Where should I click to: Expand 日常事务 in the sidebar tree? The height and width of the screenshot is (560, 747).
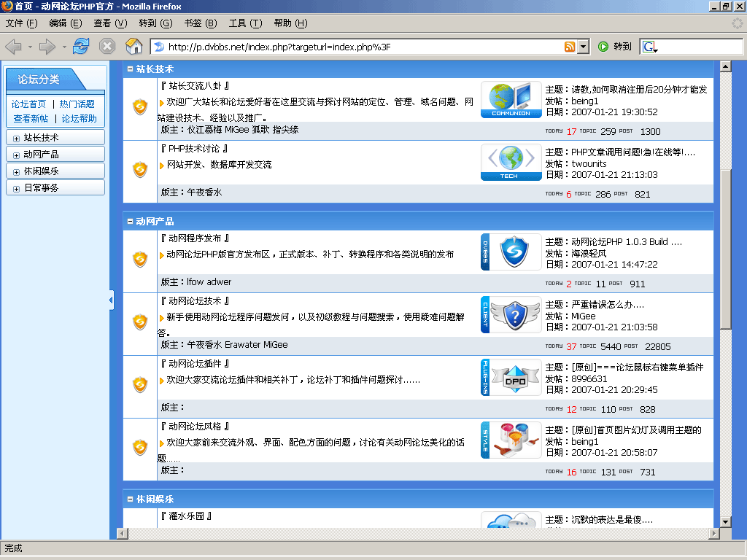(16, 189)
